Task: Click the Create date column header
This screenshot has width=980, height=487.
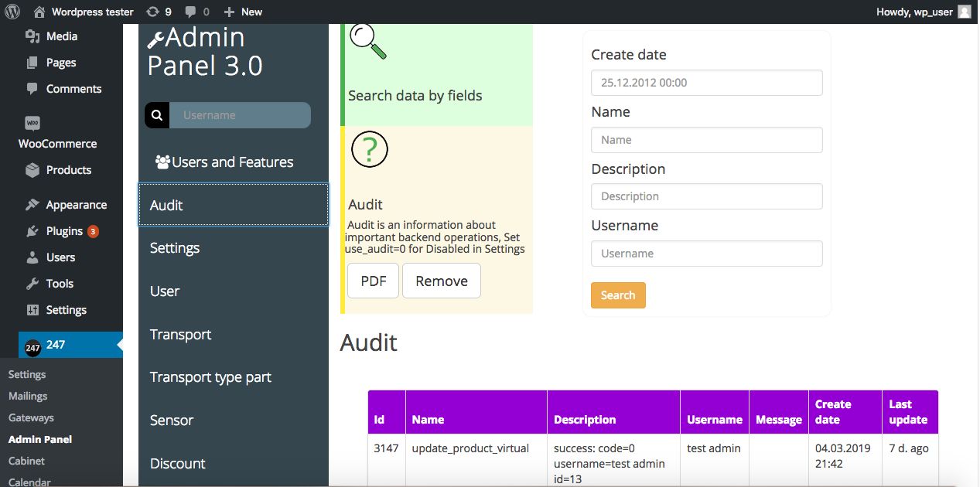Action: tap(832, 412)
